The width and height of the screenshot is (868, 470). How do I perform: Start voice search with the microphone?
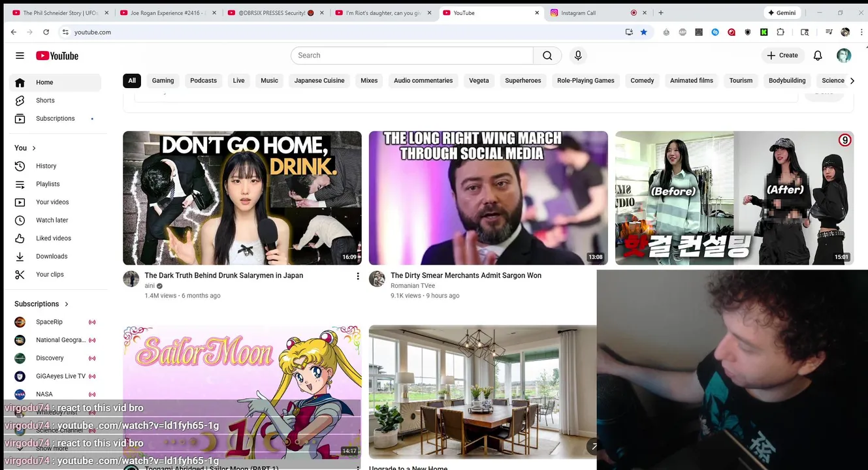(x=578, y=55)
